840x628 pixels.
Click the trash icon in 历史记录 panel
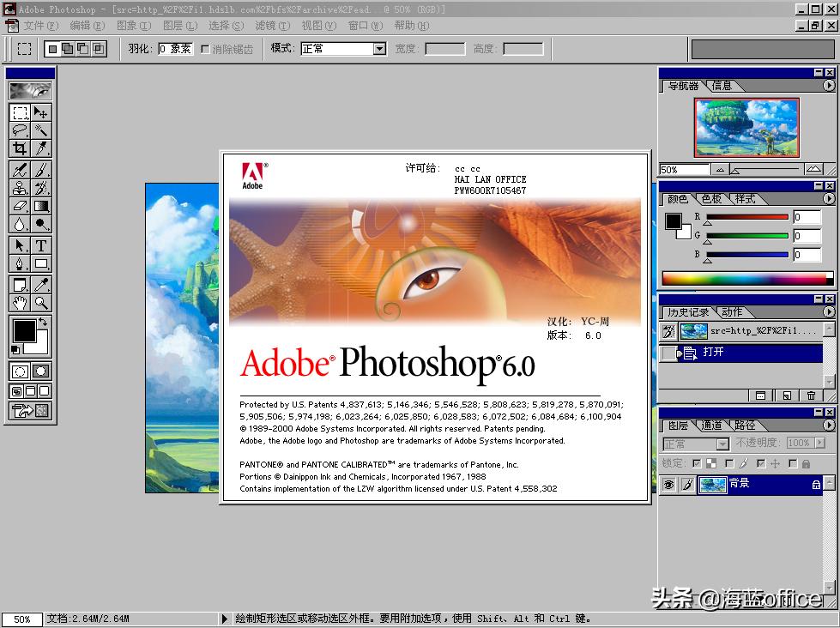coord(811,394)
